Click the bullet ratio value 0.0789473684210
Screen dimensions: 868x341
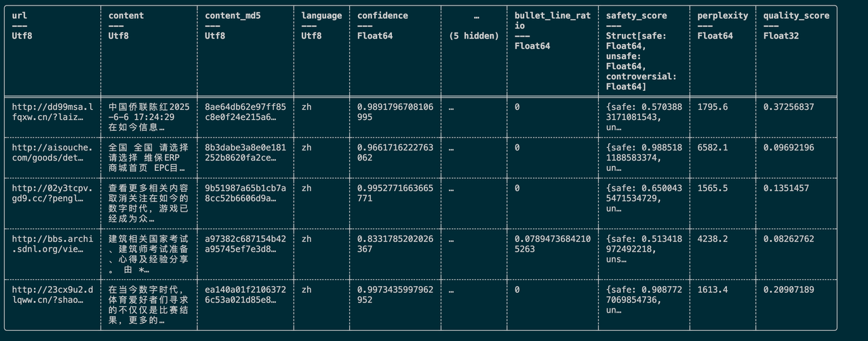(553, 244)
